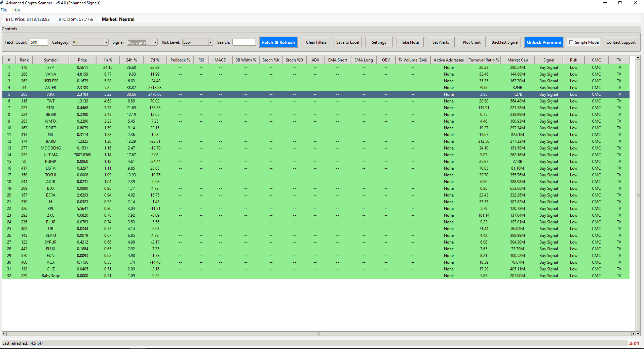Edit the Fetch Count value
The image size is (644, 349).
coord(39,42)
